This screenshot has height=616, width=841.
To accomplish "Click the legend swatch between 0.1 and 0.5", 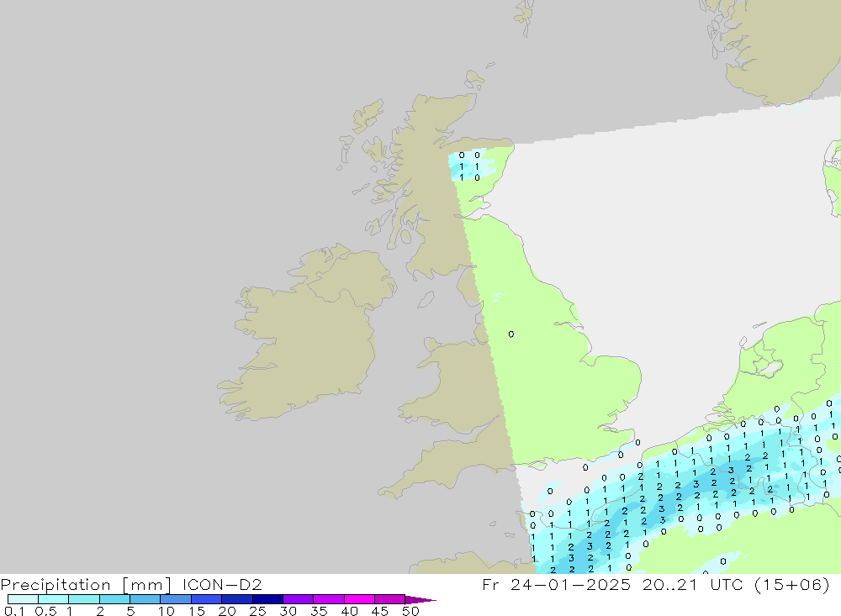I will tap(23, 599).
